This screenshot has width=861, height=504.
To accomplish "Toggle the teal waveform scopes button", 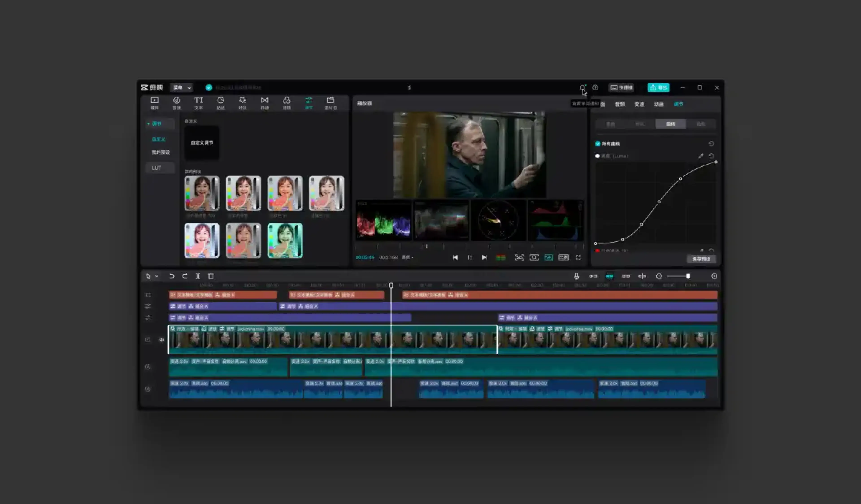I will 549,257.
